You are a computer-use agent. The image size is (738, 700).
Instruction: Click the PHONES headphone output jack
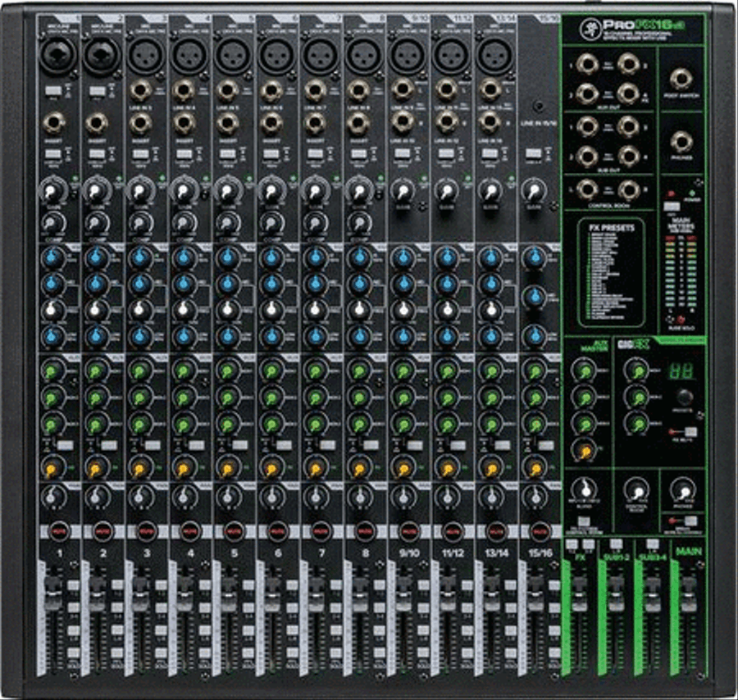coord(681,142)
